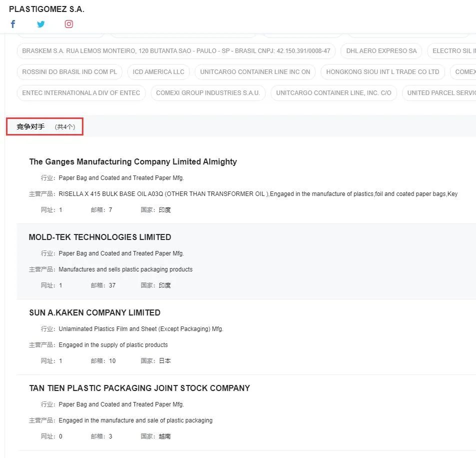Open the Twitter icon link
The height and width of the screenshot is (458, 476).
click(x=40, y=24)
